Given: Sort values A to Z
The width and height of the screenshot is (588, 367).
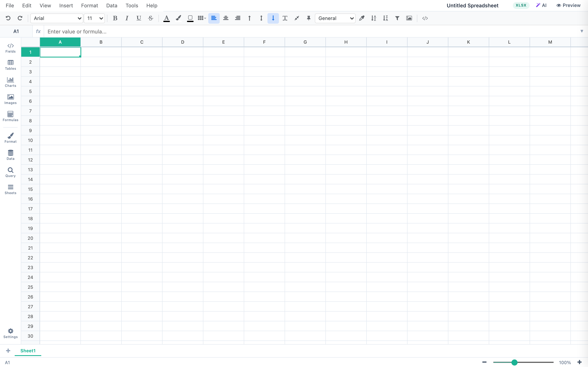Looking at the screenshot, I should (373, 18).
